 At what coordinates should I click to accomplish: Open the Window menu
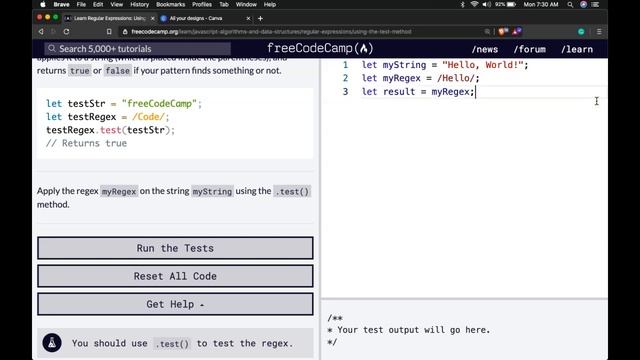click(246, 4)
